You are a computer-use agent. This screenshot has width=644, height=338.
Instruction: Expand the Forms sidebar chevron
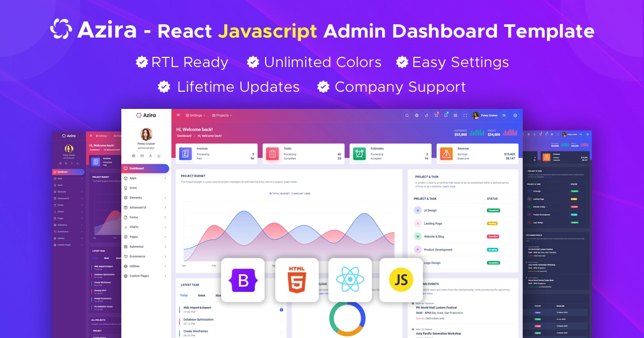(x=165, y=217)
